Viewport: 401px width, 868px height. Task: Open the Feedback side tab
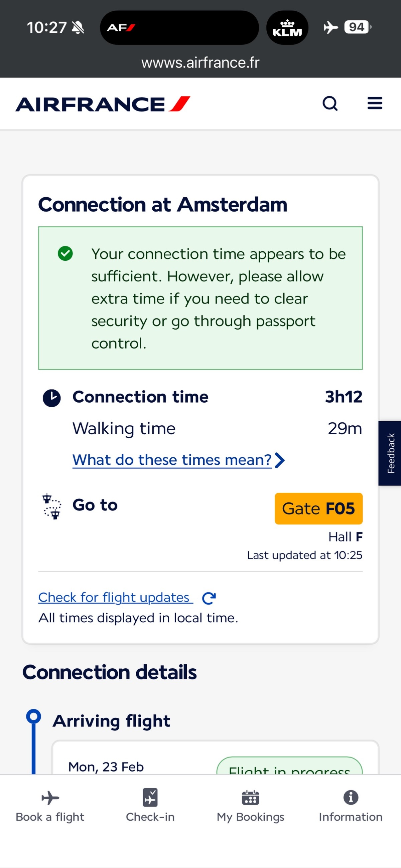[390, 453]
